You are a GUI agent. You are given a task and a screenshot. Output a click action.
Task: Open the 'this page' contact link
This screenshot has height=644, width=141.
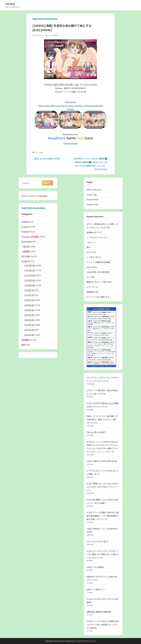(43, 196)
